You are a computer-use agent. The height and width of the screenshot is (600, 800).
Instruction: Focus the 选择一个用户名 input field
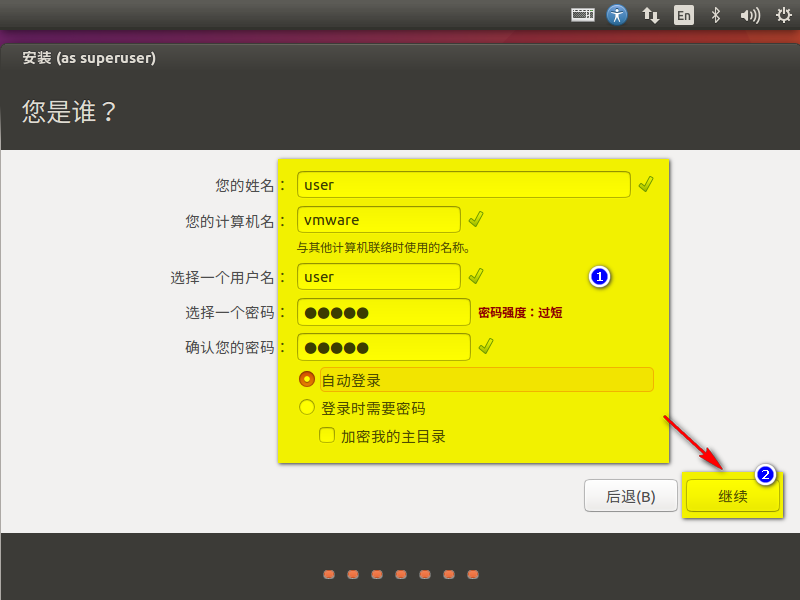(x=379, y=277)
